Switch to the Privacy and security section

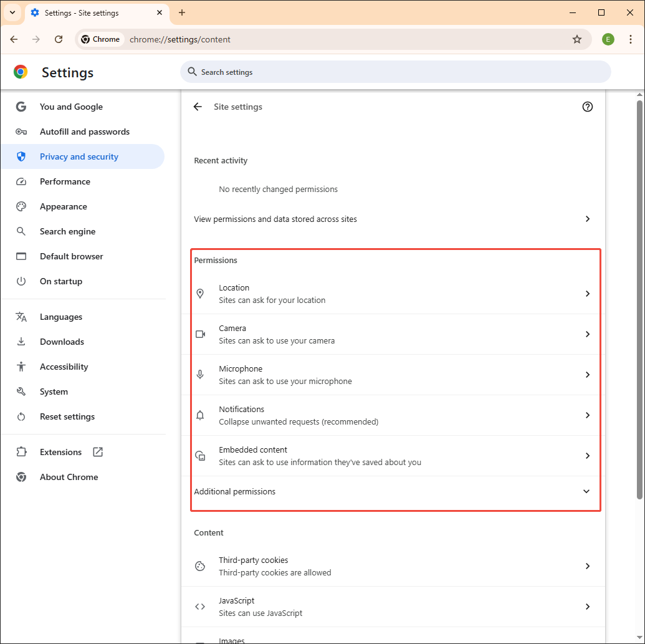coord(78,156)
